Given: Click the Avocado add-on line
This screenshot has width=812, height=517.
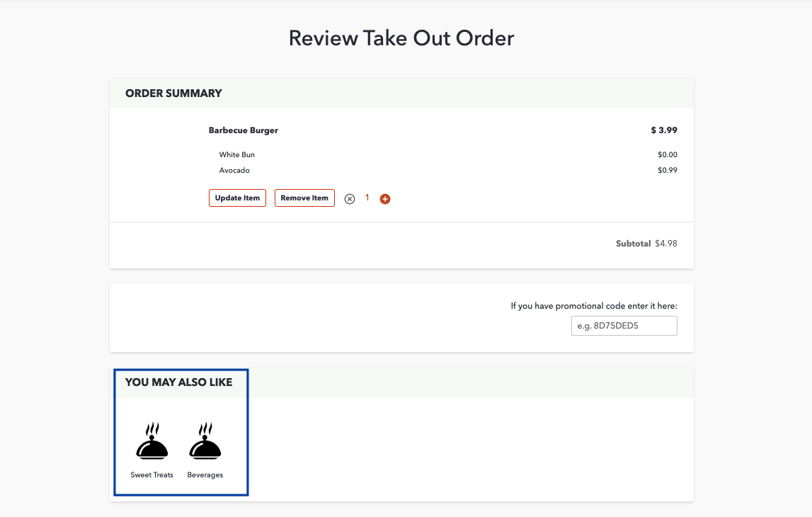Looking at the screenshot, I should point(234,170).
